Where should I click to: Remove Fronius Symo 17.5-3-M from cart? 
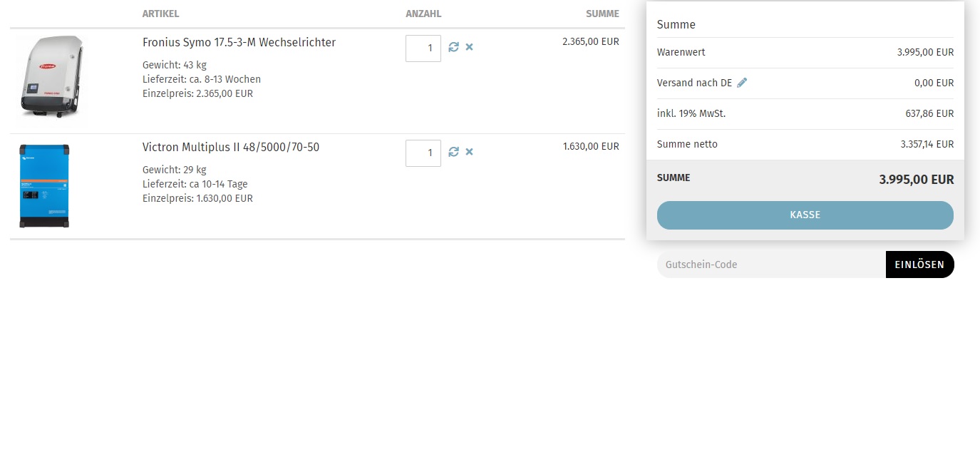coord(469,47)
